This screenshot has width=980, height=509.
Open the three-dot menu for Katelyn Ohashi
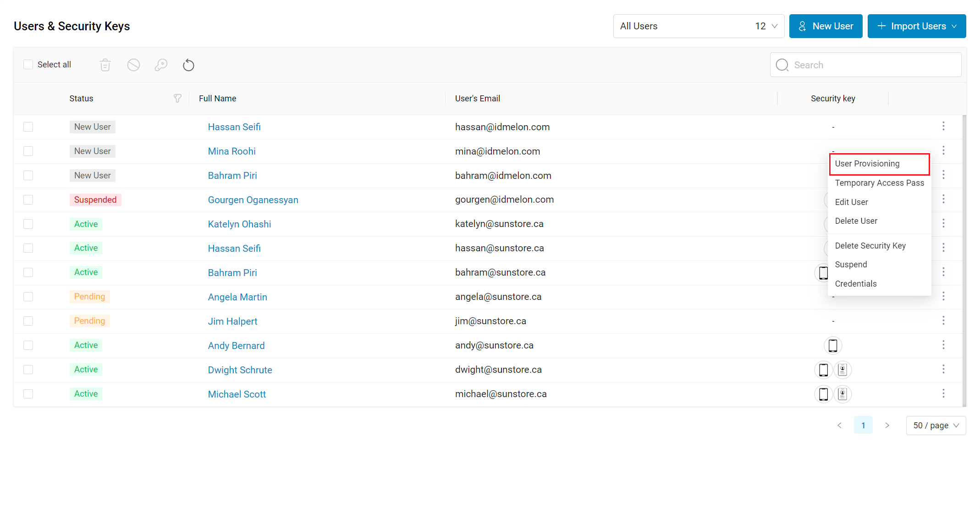coord(943,223)
